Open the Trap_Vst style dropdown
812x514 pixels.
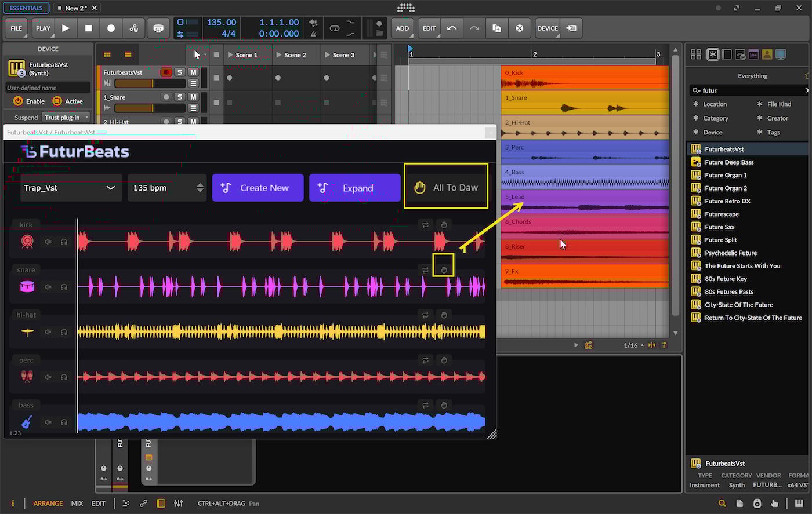71,188
